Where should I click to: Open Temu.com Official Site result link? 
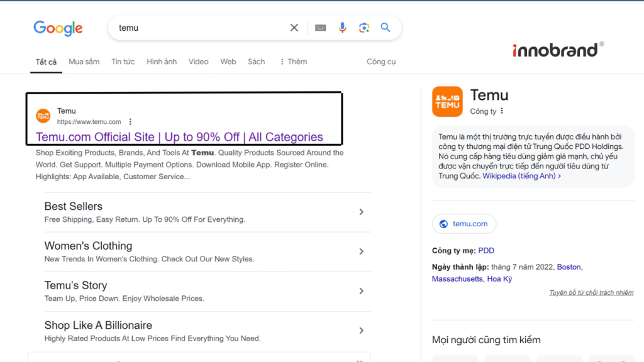pos(179,137)
